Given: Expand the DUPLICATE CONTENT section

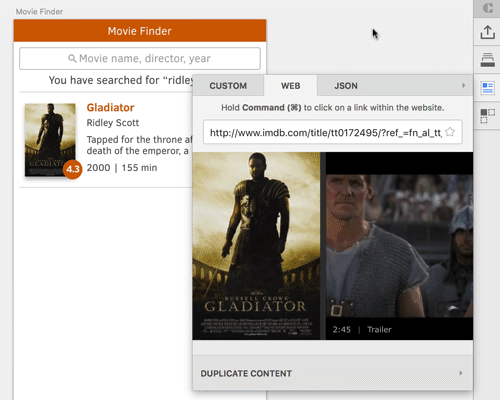Looking at the screenshot, I should [x=332, y=373].
